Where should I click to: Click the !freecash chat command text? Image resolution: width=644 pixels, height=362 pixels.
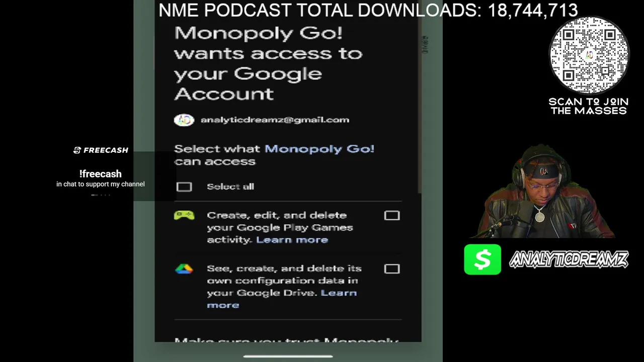pos(100,174)
